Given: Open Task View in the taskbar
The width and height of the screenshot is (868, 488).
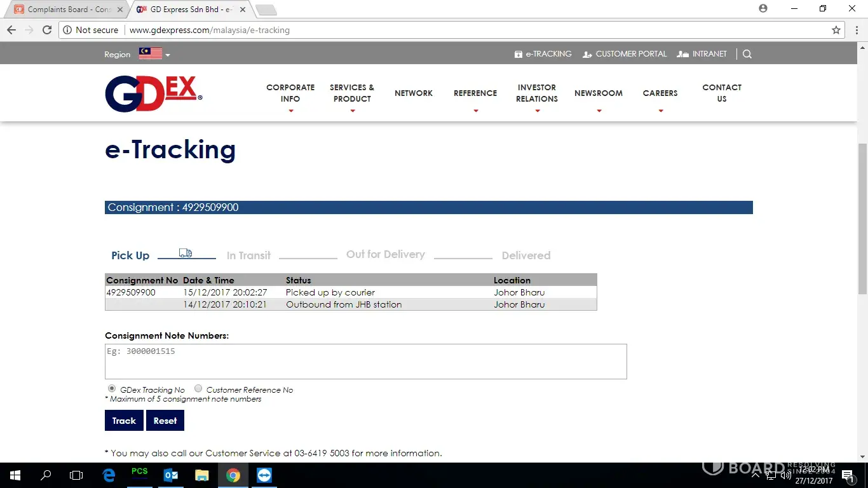Looking at the screenshot, I should 76,475.
